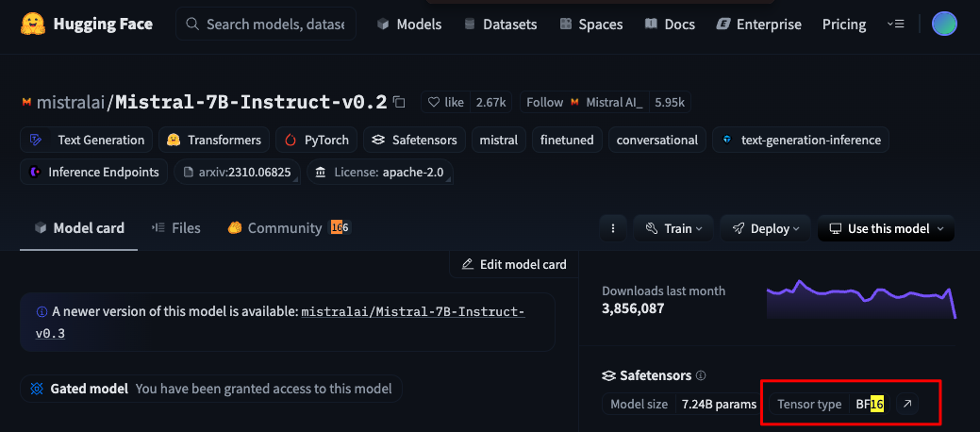Click the Hugging Face home text

coord(103,25)
